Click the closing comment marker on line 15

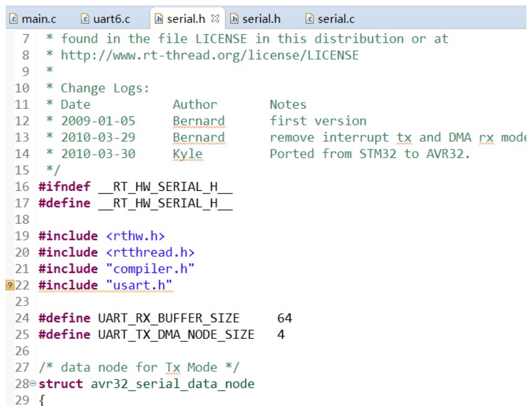[54, 170]
